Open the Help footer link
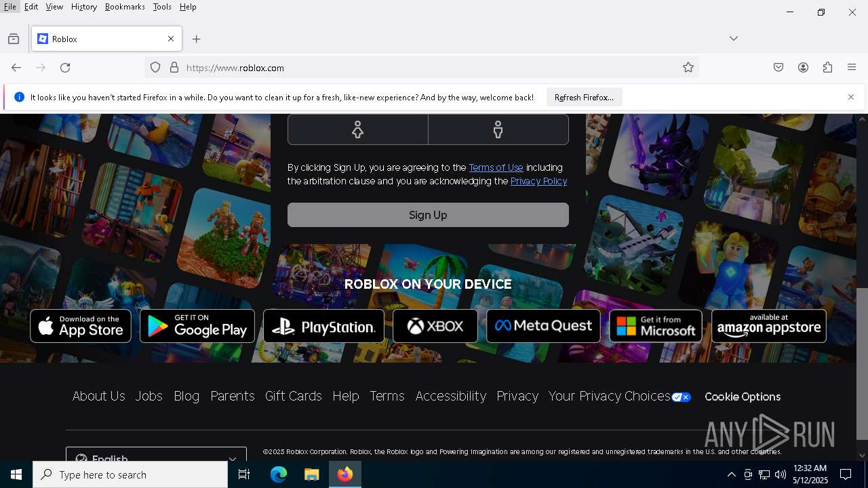868x488 pixels. (346, 396)
